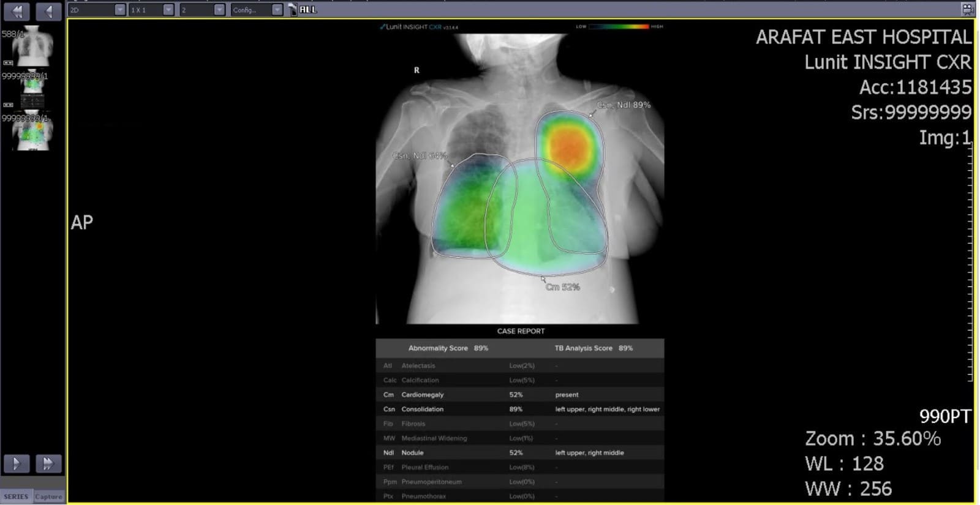Click the Acc:1181435 accession text
980x505 pixels.
pyautogui.click(x=915, y=87)
